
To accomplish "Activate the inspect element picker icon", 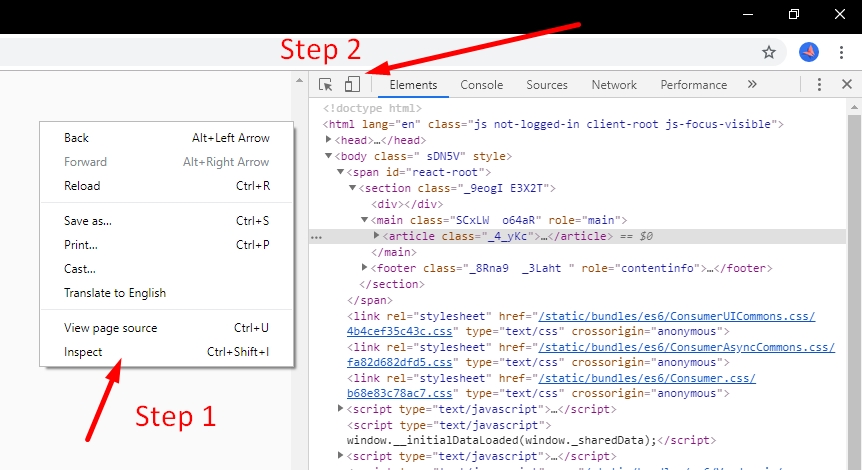I will (x=325, y=85).
